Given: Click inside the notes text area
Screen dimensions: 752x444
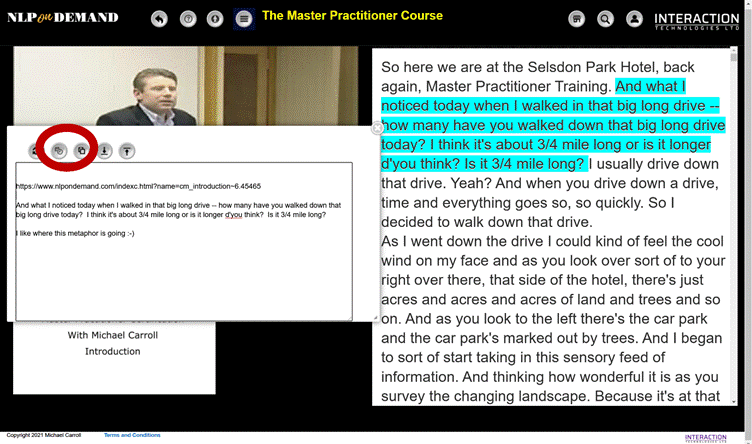Looking at the screenshot, I should click(x=183, y=270).
